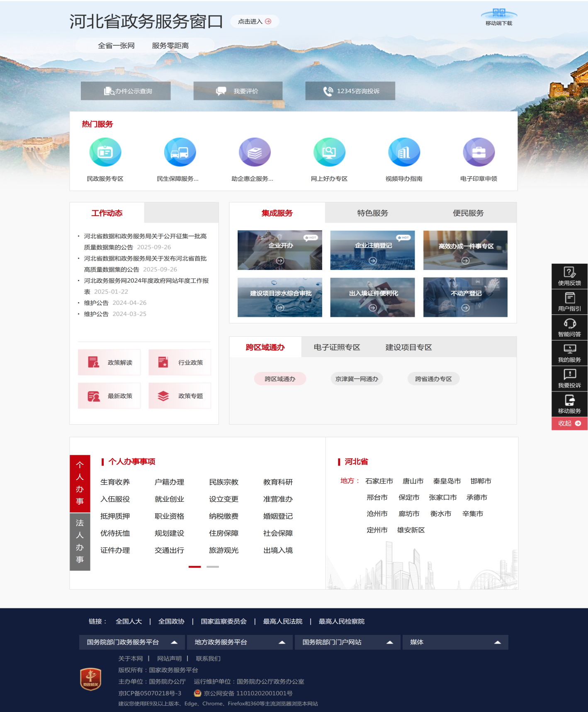
Task: Switch to the 便民服务 tab
Action: tap(468, 213)
